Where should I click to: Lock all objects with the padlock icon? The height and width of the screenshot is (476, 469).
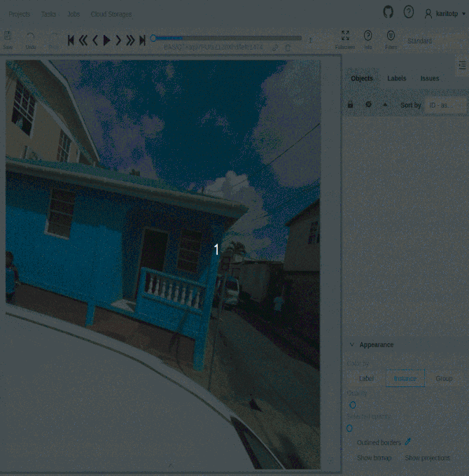[351, 105]
